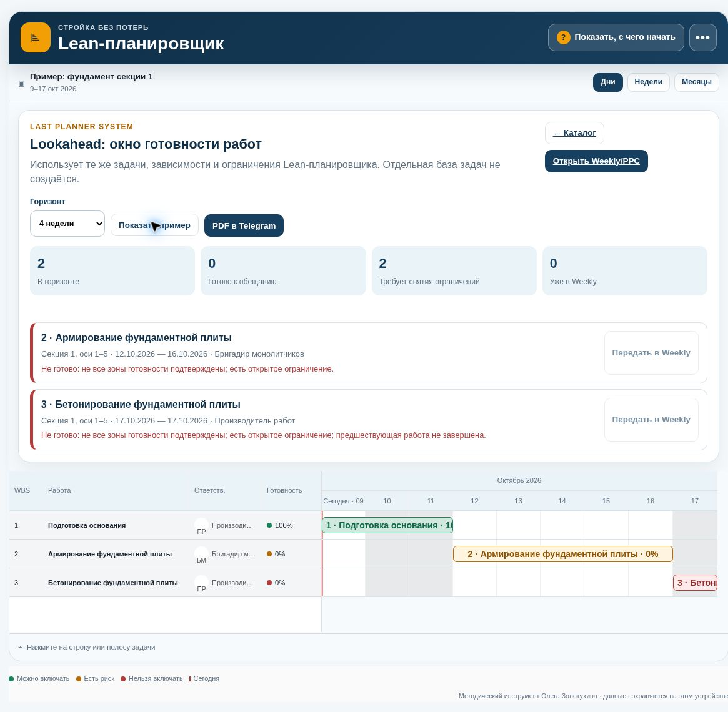Передать в Weekly for Бетонирование task
The height and width of the screenshot is (712, 728).
tap(651, 420)
